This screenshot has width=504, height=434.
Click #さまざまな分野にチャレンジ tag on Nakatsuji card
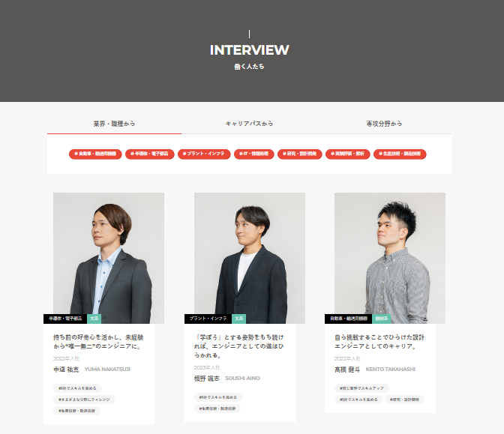coord(84,400)
